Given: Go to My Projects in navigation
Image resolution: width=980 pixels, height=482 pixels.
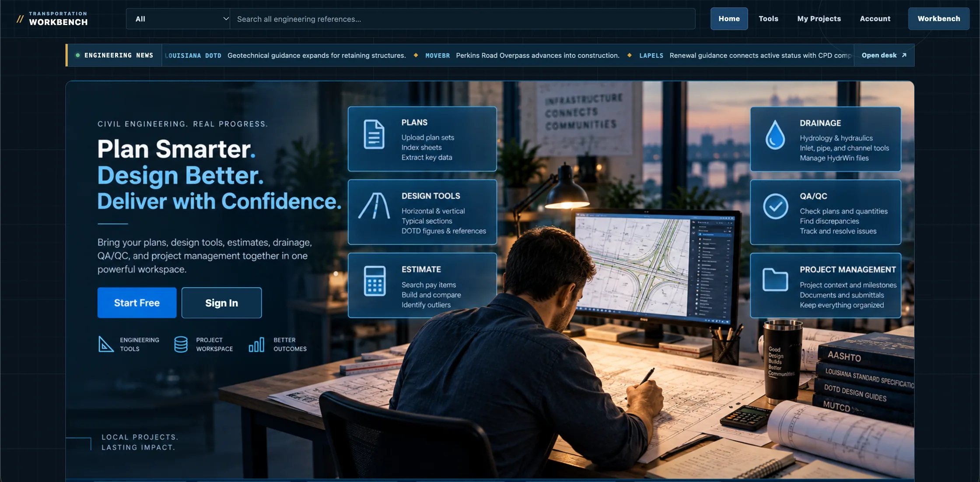Looking at the screenshot, I should (819, 19).
